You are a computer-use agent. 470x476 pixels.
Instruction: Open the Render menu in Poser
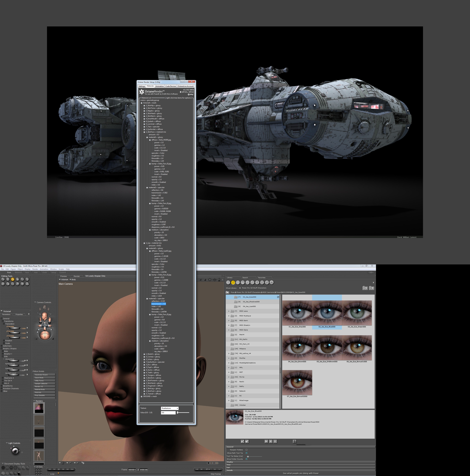click(35, 269)
